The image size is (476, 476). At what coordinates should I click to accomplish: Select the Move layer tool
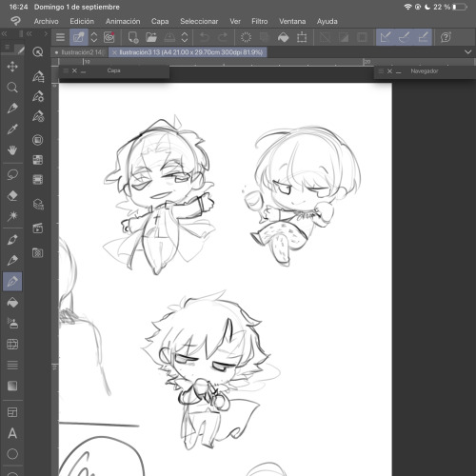tap(12, 67)
